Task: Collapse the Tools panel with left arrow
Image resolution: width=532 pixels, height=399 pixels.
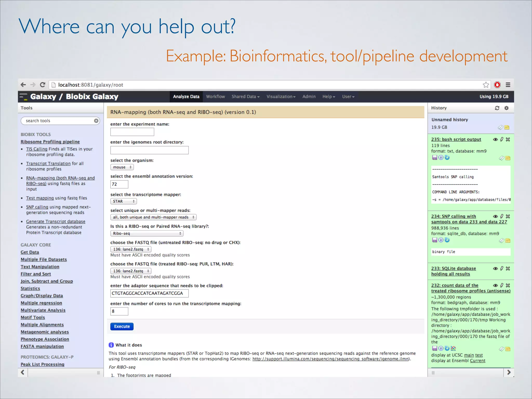Action: pos(23,372)
